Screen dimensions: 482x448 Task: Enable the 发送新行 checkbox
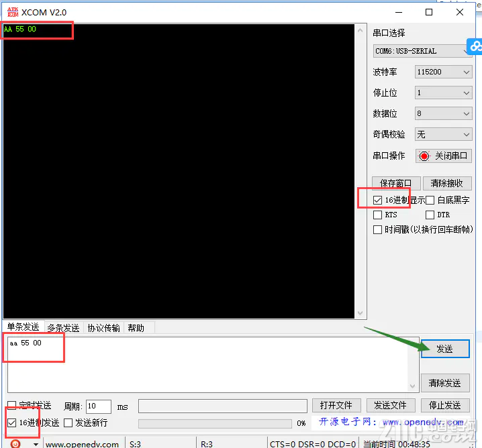[68, 423]
